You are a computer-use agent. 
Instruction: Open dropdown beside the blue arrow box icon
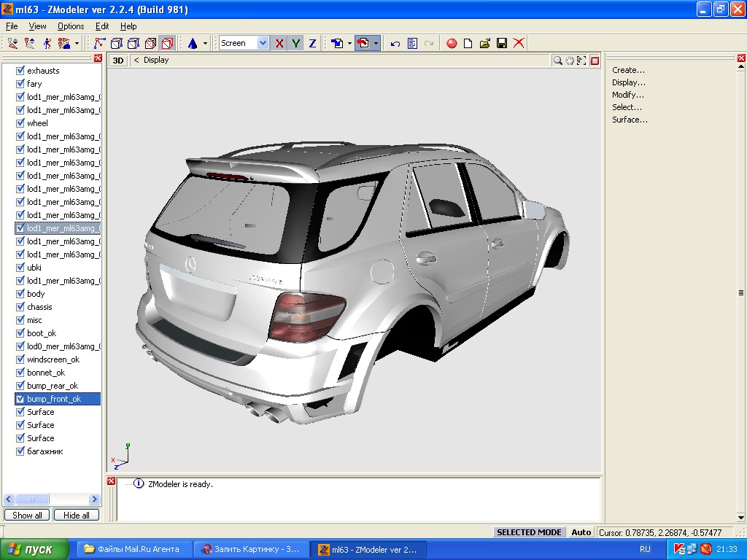pos(349,43)
